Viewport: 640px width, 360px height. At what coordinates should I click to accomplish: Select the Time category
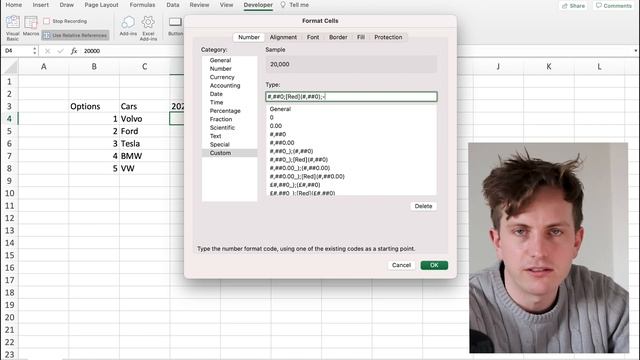[229, 102]
